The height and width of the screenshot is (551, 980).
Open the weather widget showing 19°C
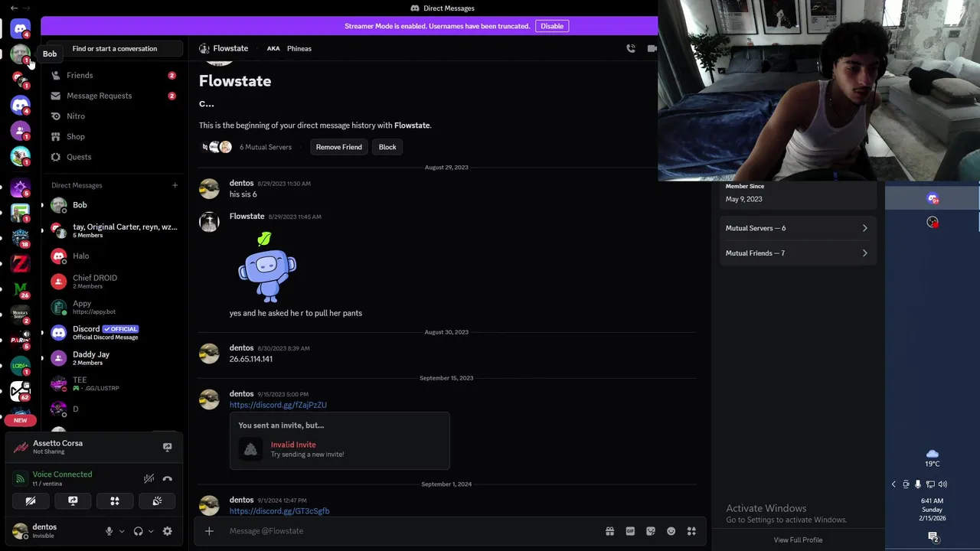pyautogui.click(x=932, y=458)
